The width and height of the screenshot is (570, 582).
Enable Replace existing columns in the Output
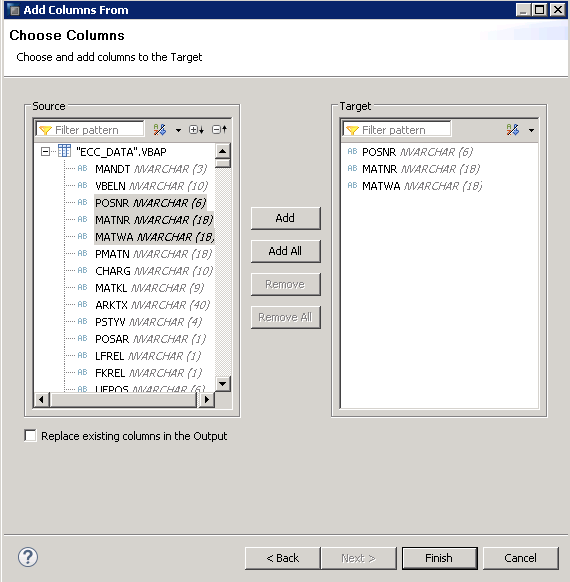pyautogui.click(x=30, y=435)
